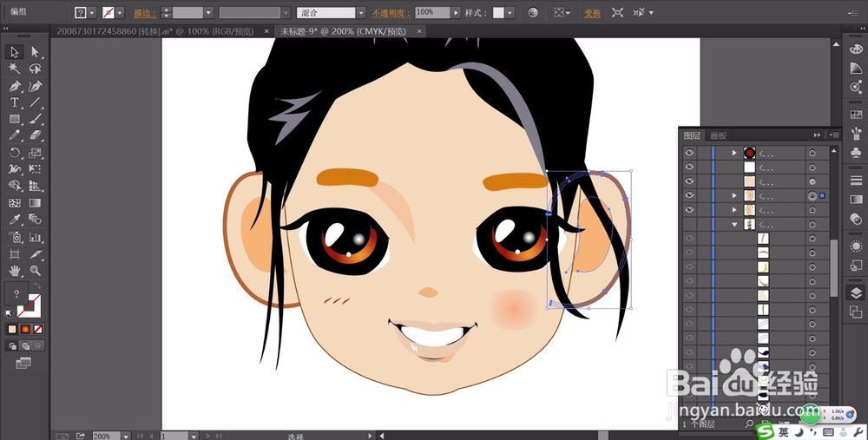Open the fill color dropdown arrow

pyautogui.click(x=92, y=12)
